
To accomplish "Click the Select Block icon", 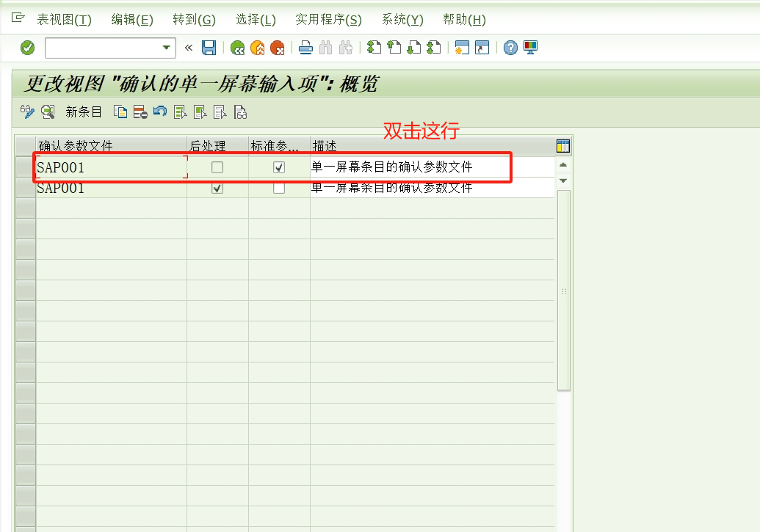I will click(x=200, y=112).
